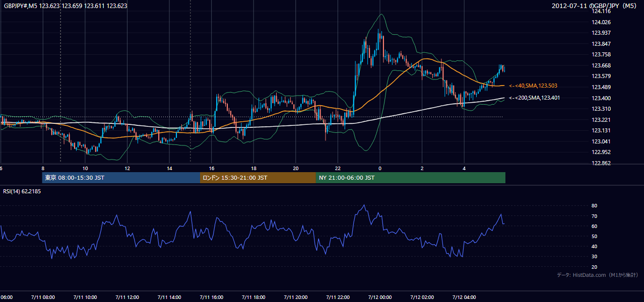The width and height of the screenshot is (644, 302).
Task: Click the 7/11 14:00 bottom time label
Action: point(169,297)
